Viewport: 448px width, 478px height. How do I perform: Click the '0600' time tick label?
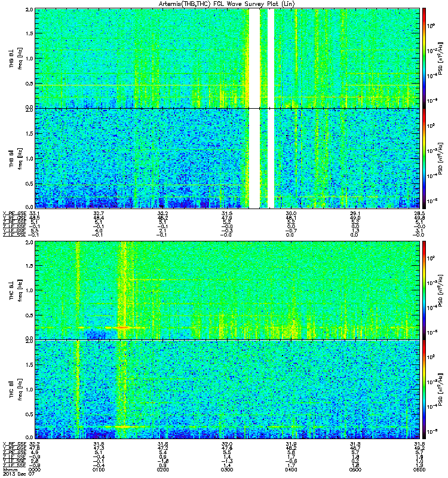[419, 470]
